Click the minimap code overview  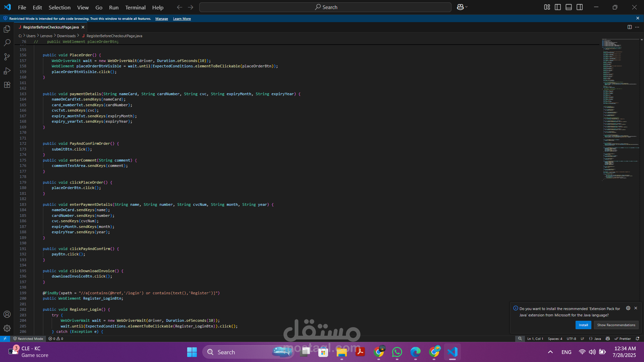pyautogui.click(x=620, y=111)
